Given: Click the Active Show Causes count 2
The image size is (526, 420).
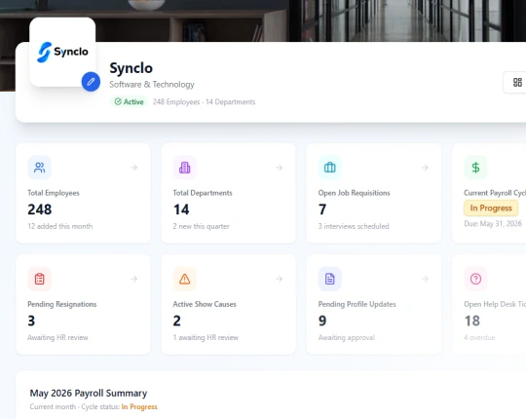Looking at the screenshot, I should tap(176, 321).
